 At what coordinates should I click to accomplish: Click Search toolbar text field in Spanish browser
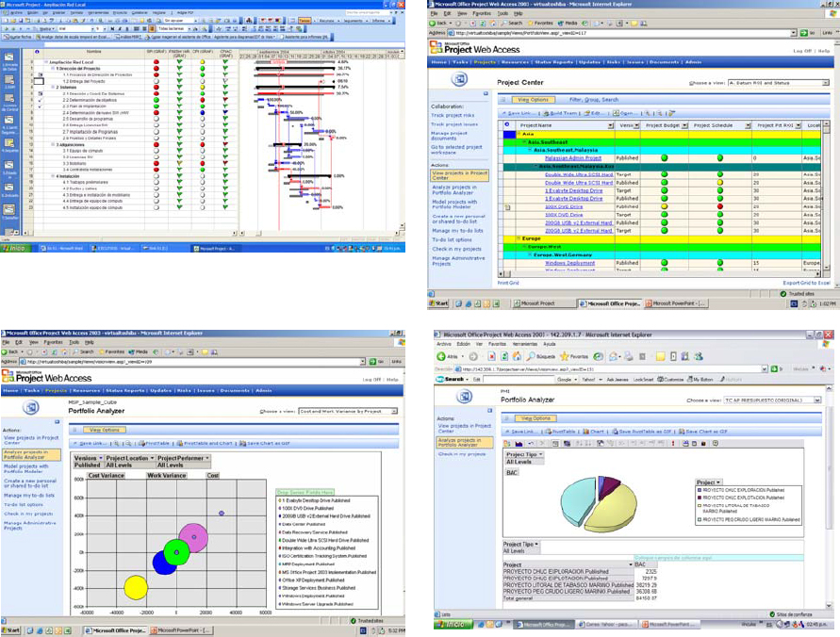pyautogui.click(x=519, y=379)
